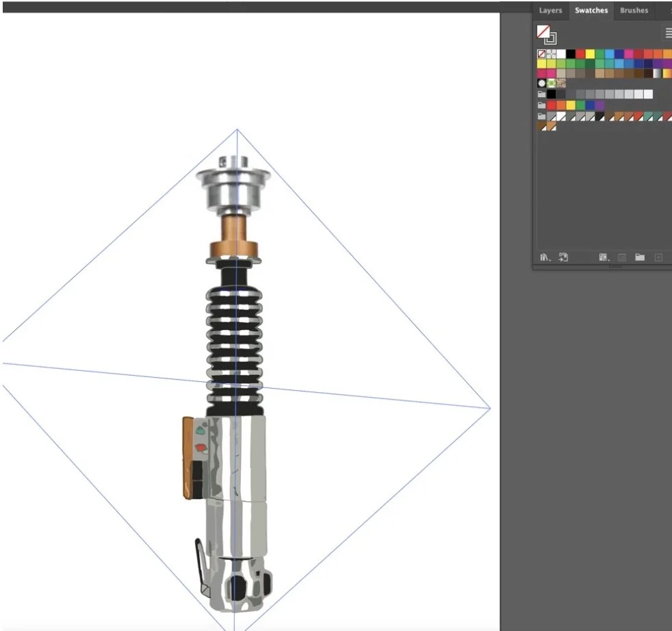Screen dimensions: 672x631
Task: Open the Swatches panel hamburger menu
Action: coord(668,33)
